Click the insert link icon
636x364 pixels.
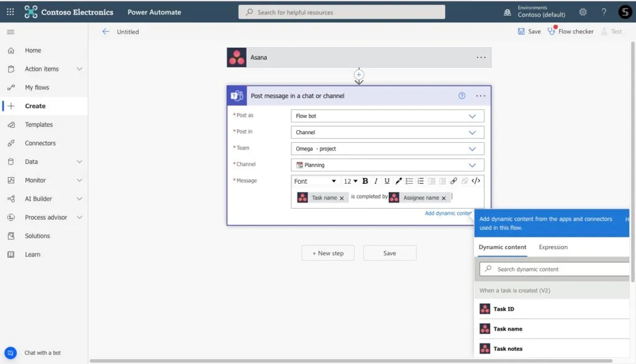click(453, 181)
